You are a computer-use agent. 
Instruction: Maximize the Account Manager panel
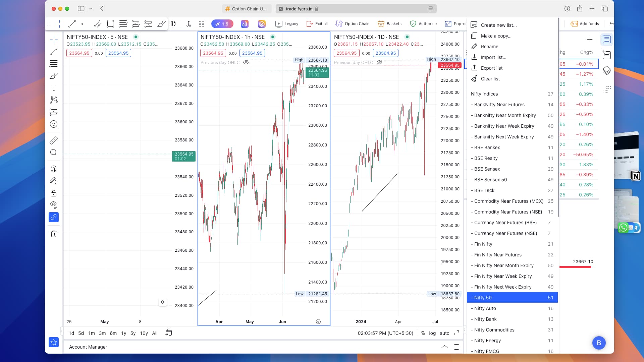[x=457, y=347]
